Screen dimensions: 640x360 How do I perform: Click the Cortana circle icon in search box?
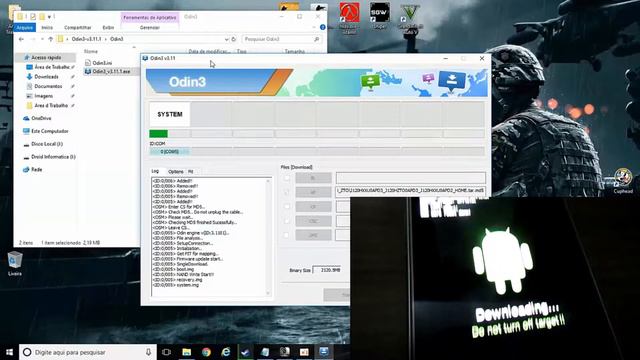point(27,352)
